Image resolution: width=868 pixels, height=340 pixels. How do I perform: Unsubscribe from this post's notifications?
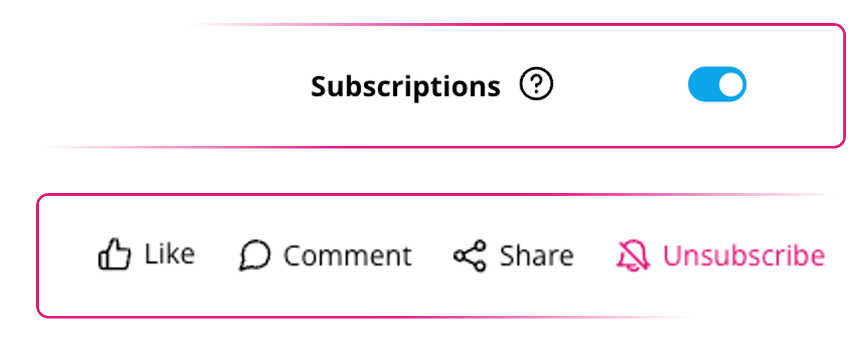(721, 256)
